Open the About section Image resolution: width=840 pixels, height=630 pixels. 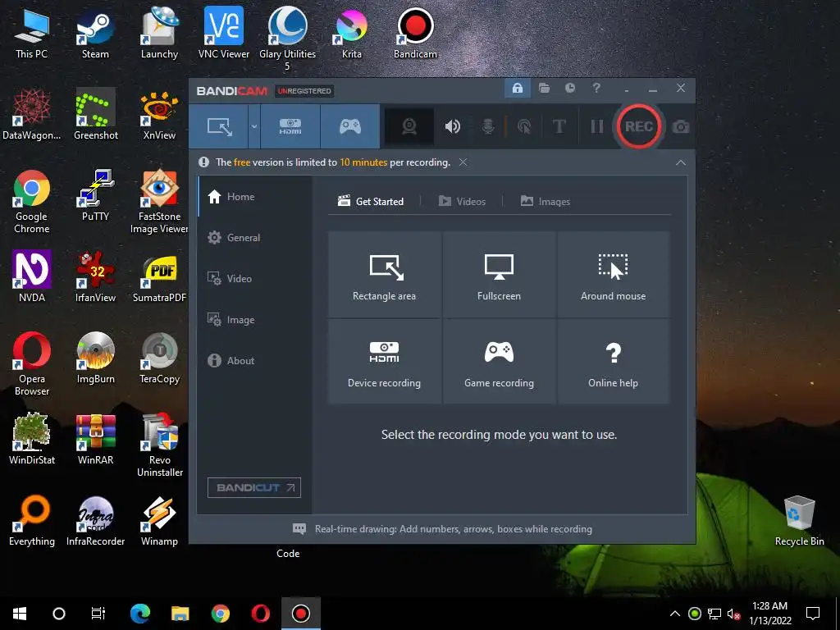tap(254, 361)
